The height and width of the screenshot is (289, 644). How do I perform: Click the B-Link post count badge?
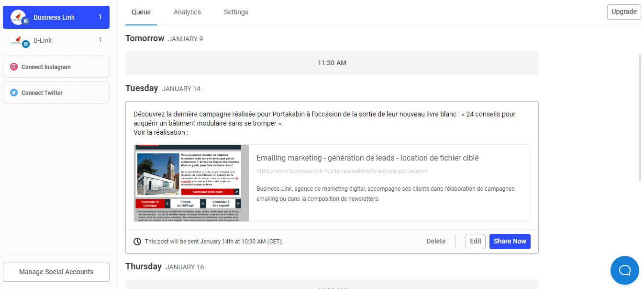point(100,40)
